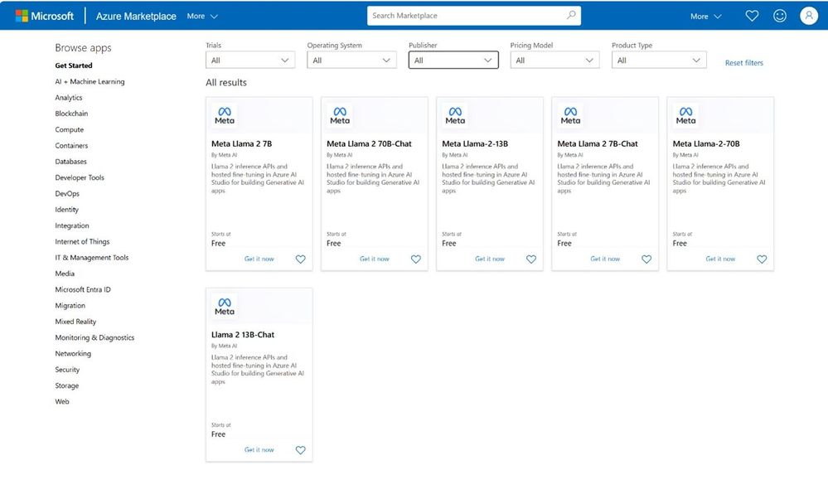Open the Publisher filter dropdown
Image resolution: width=828 pixels, height=504 pixels.
453,61
